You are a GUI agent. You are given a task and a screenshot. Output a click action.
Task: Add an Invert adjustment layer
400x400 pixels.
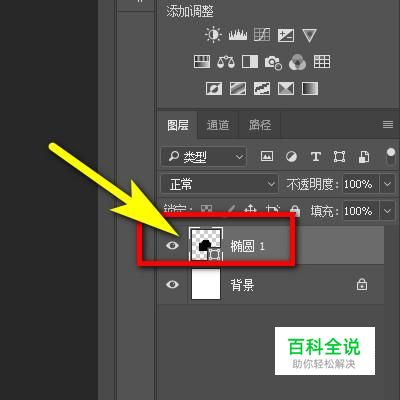pyautogui.click(x=214, y=89)
